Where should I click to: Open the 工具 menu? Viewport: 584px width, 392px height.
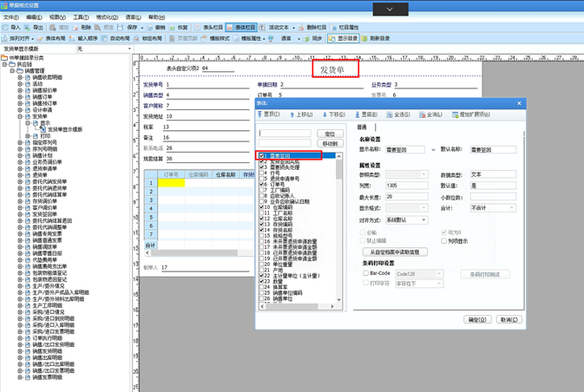pyautogui.click(x=81, y=17)
